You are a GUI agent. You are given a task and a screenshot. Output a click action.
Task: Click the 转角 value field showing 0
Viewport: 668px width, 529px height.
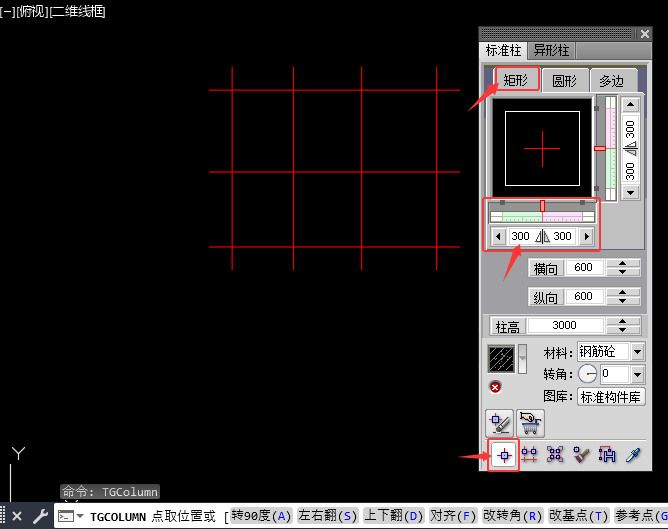point(614,374)
